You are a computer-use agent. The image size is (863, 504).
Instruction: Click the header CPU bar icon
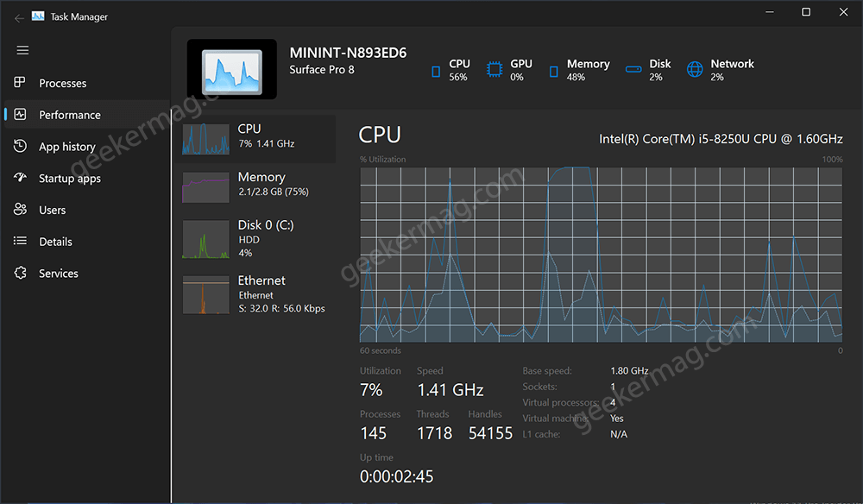436,72
